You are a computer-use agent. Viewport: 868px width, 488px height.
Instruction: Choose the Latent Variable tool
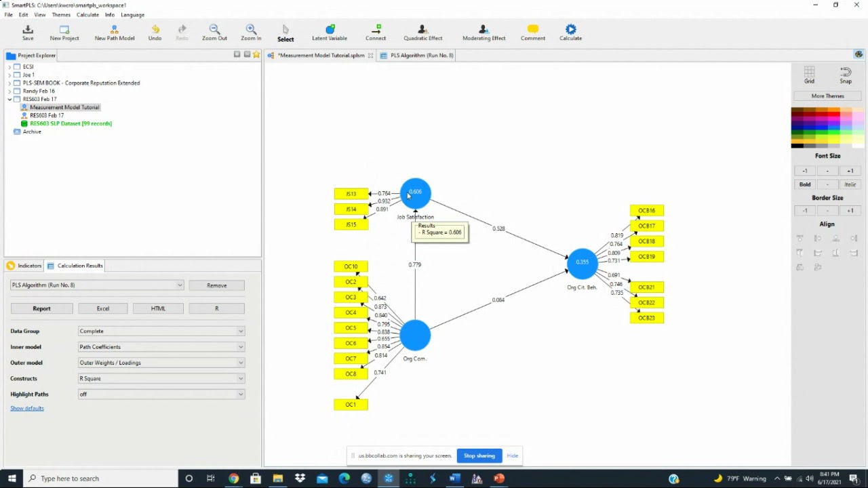coord(330,32)
